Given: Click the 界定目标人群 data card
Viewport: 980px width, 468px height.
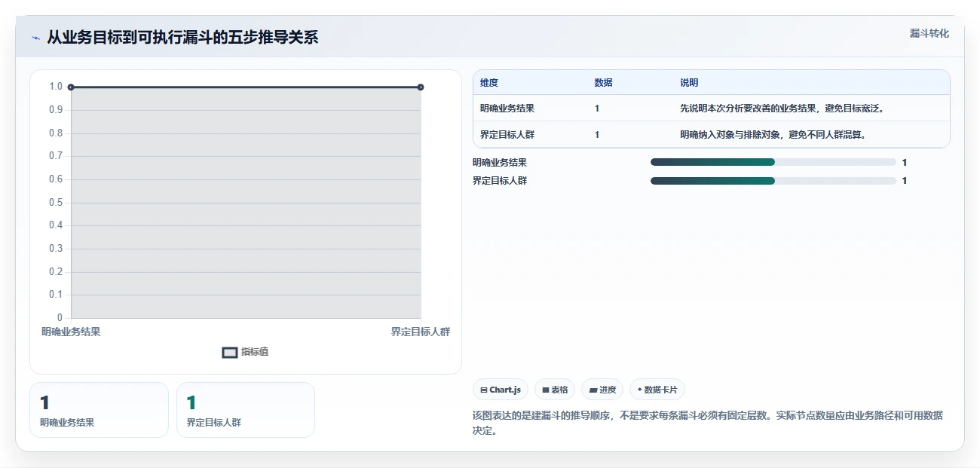Looking at the screenshot, I should [x=246, y=410].
